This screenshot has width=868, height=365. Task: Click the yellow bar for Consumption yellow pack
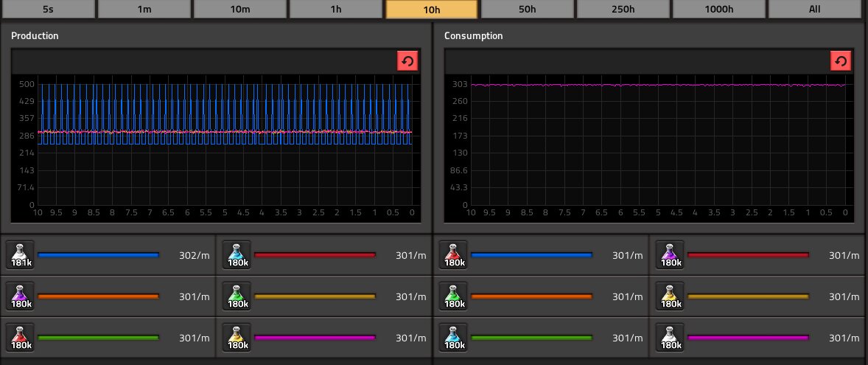pos(749,296)
